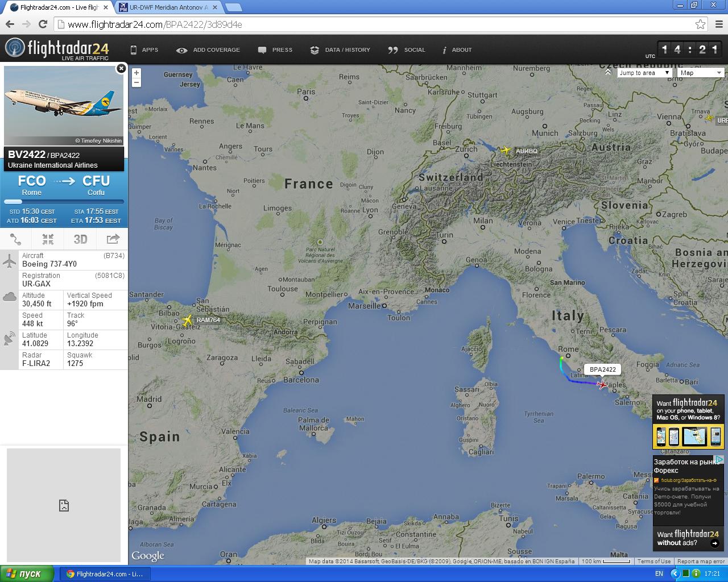Zoom out the map with minus button
728x582 pixels.
click(x=136, y=82)
